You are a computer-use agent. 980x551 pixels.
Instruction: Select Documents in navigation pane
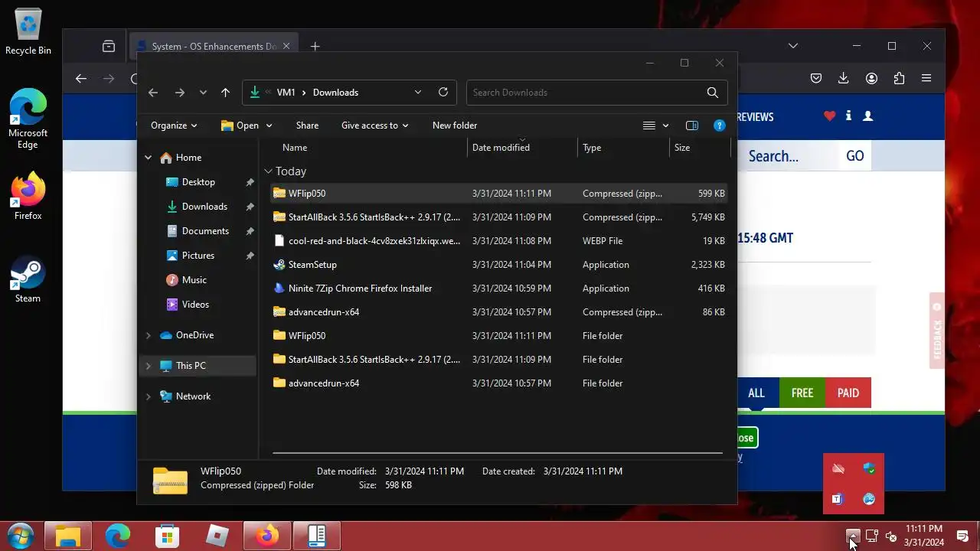tap(205, 231)
